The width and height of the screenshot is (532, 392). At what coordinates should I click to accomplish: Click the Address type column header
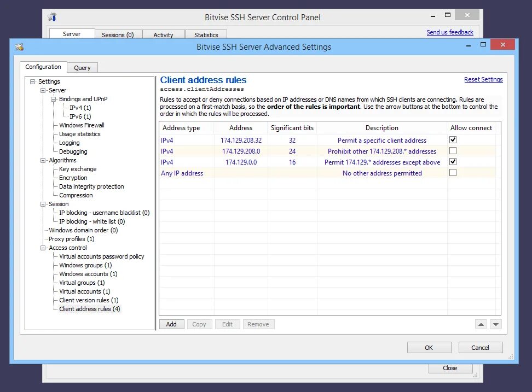coord(187,128)
